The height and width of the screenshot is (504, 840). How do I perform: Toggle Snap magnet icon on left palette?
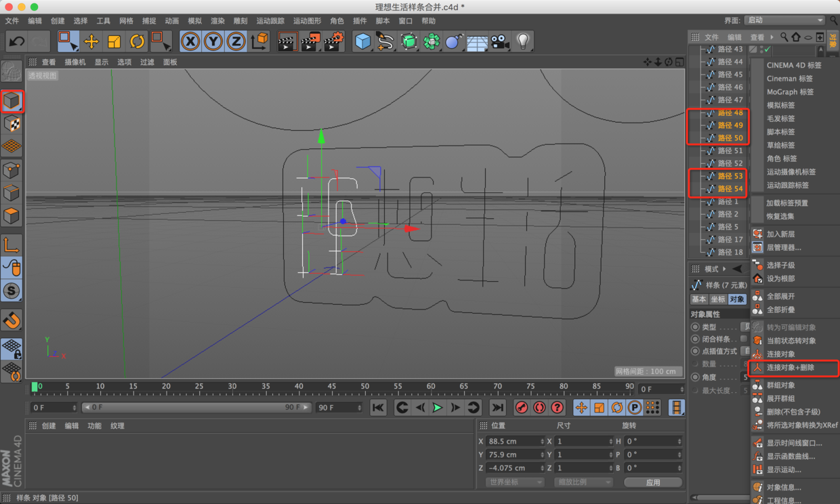tap(12, 319)
